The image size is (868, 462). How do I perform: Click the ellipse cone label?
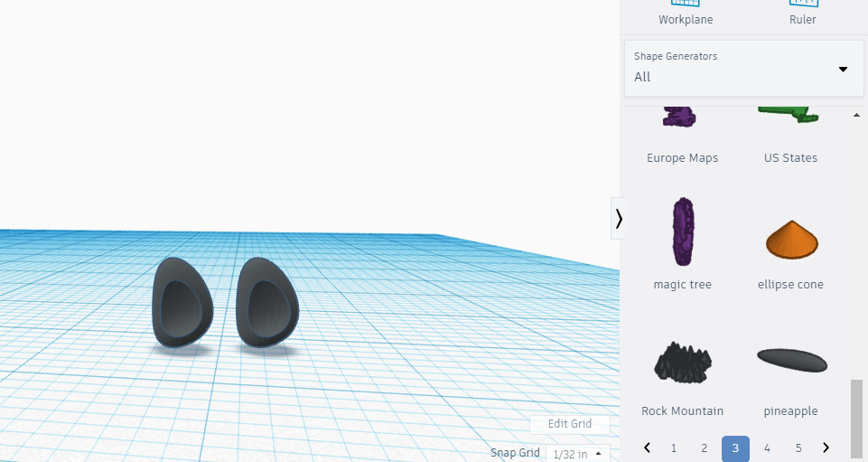tap(790, 284)
